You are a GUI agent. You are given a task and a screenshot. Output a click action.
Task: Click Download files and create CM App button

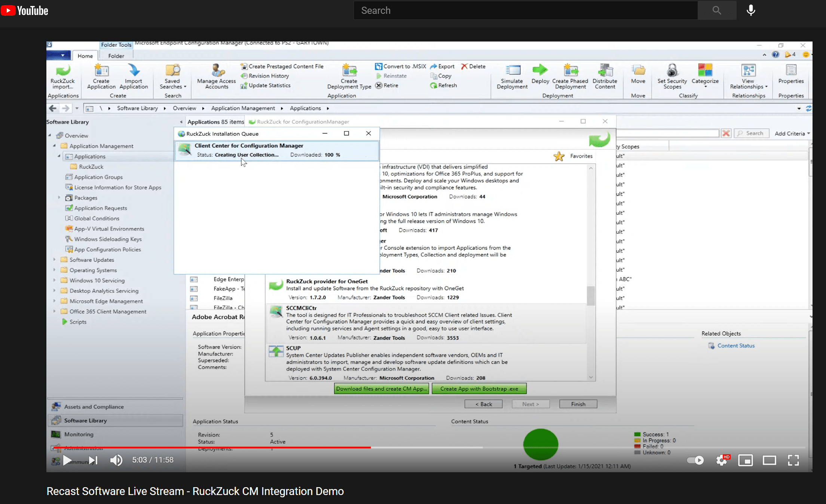[381, 389]
